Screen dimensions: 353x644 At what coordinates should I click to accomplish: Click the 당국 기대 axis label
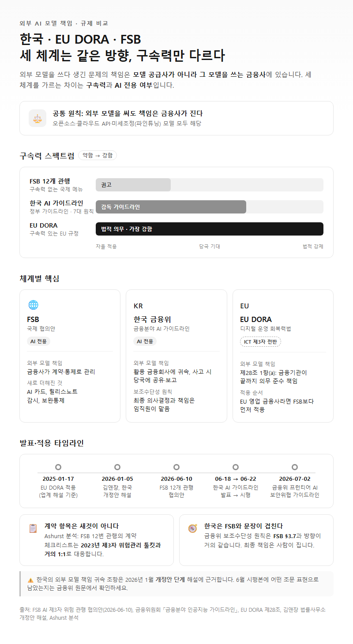point(210,247)
